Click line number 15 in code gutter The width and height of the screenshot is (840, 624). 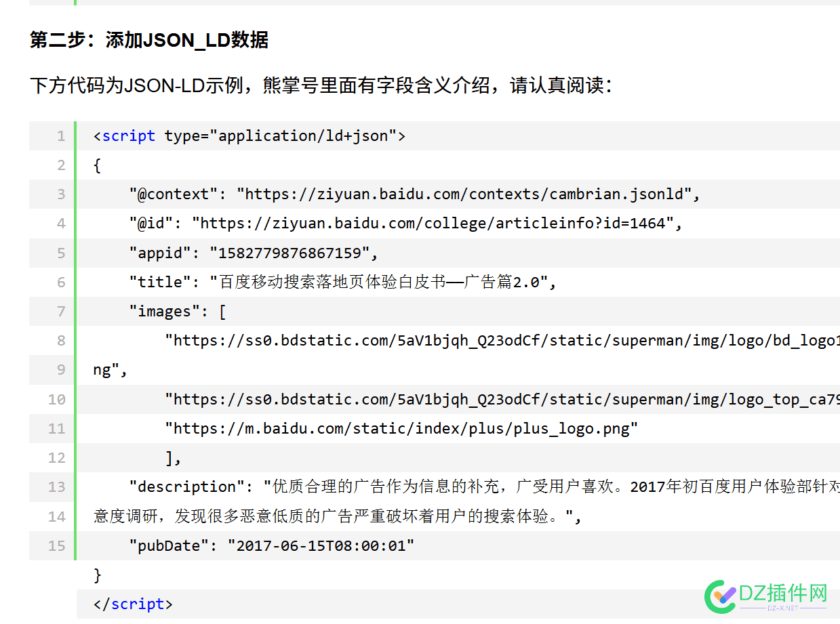pos(57,545)
